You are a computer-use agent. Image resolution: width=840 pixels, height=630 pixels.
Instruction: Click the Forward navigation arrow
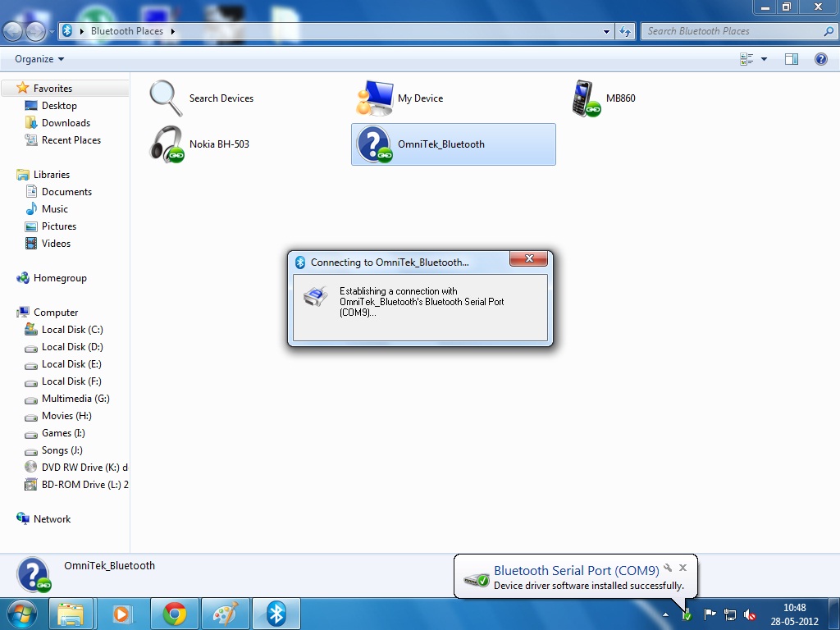[x=35, y=32]
